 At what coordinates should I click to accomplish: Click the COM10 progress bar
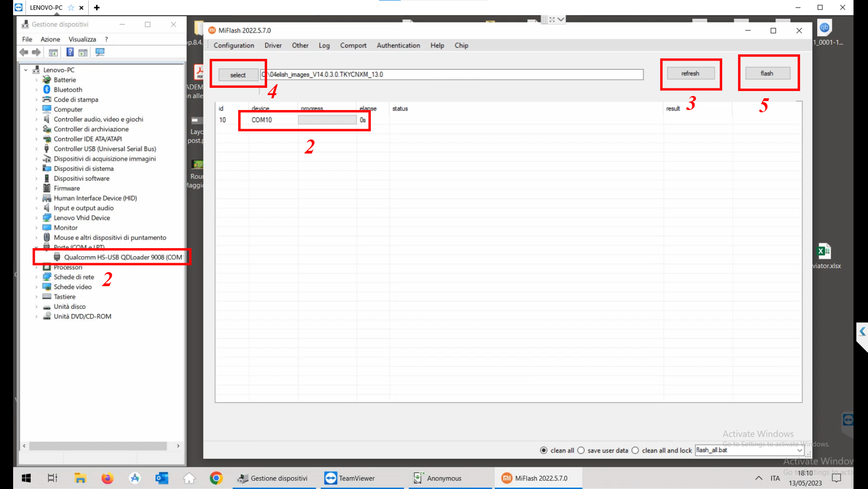coord(326,120)
